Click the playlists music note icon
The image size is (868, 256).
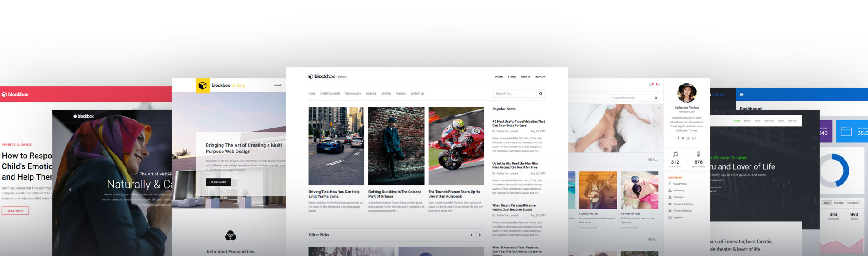coord(675,154)
